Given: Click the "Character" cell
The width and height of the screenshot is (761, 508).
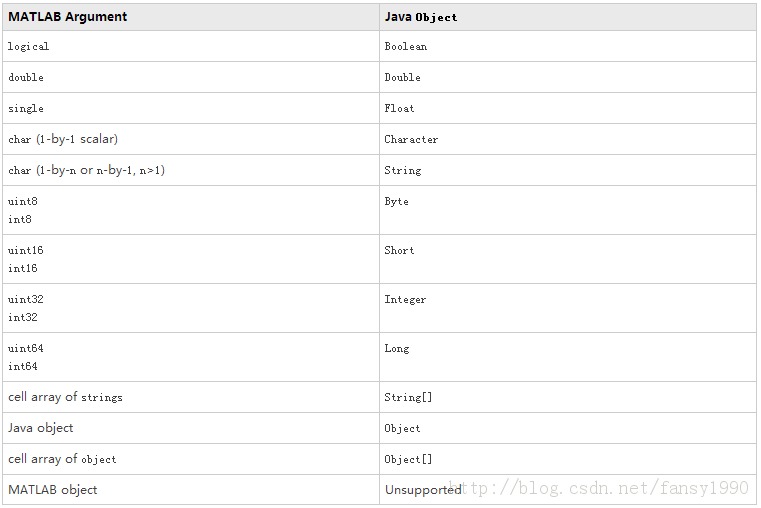Looking at the screenshot, I should 411,139.
